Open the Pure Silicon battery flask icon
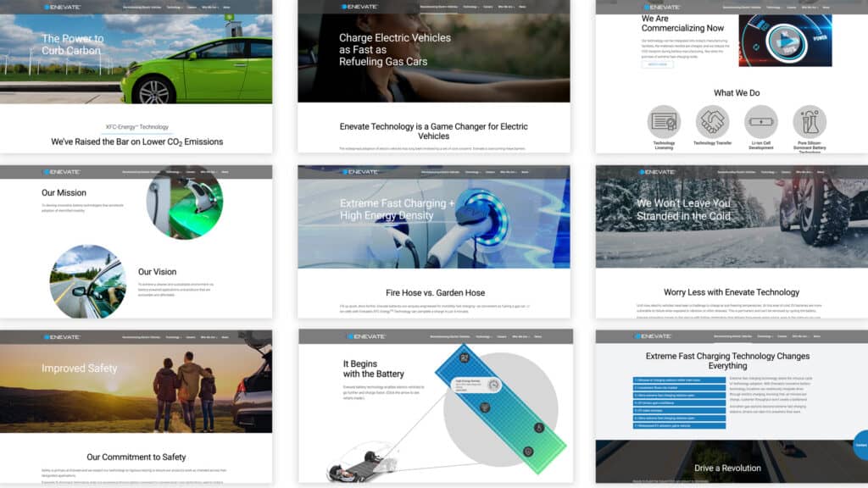The image size is (868, 488). pyautogui.click(x=809, y=122)
